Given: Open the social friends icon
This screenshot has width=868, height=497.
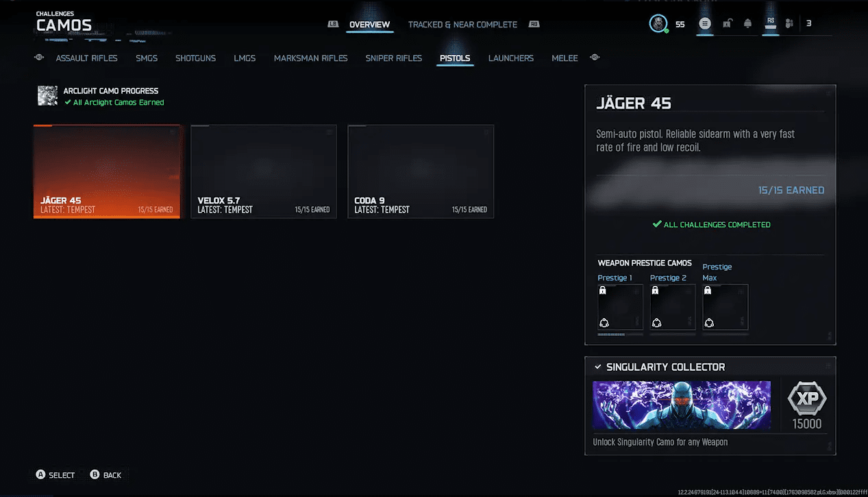Looking at the screenshot, I should click(x=789, y=24).
